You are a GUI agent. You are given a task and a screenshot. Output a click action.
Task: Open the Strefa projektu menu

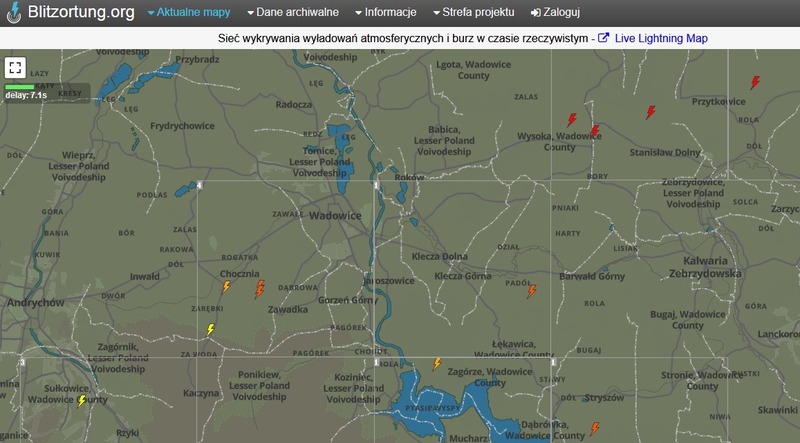(x=473, y=13)
